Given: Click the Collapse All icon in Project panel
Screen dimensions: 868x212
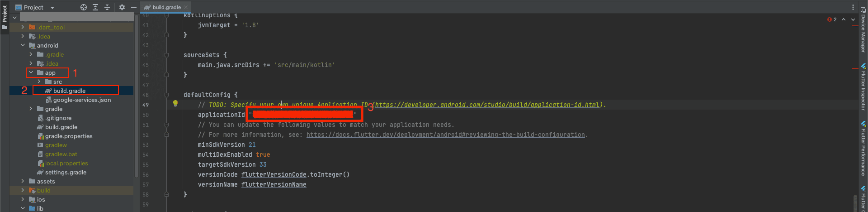Looking at the screenshot, I should (x=107, y=7).
